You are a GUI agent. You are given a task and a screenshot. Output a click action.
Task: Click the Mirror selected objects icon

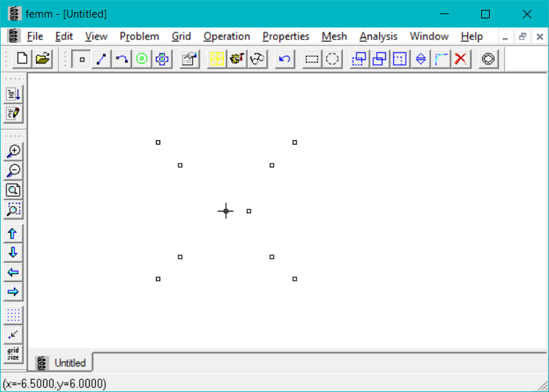click(x=420, y=59)
